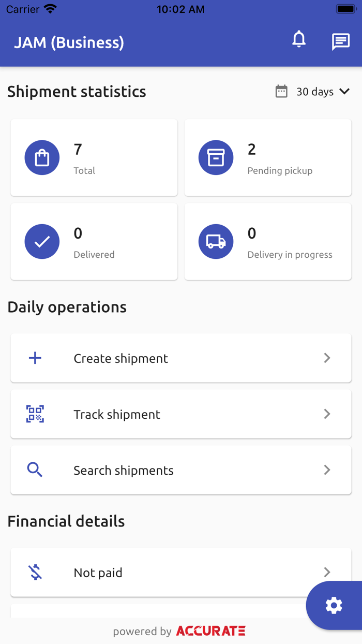
Task: Open the Delivery in progress card
Action: tap(268, 242)
